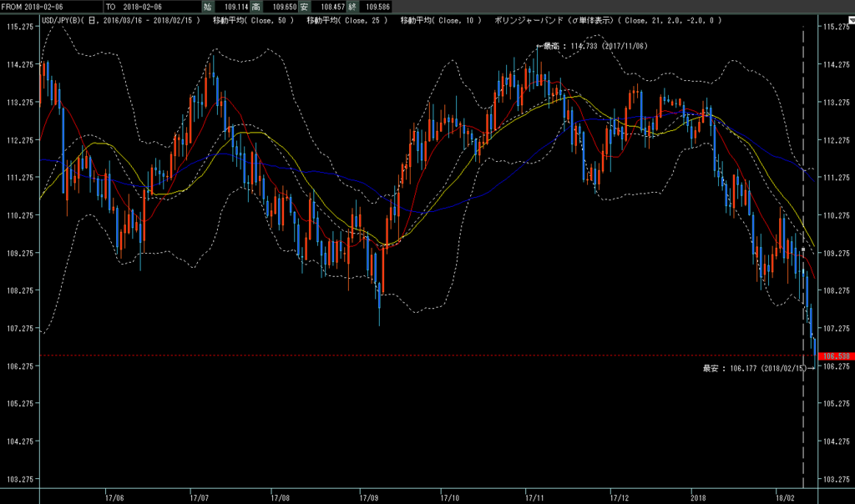
Task: Open the dropdown arrow above the right price axis
Action: [851, 20]
